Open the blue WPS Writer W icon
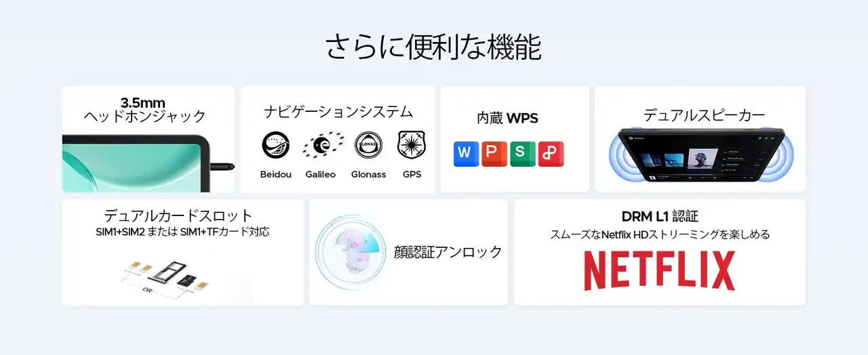This screenshot has width=868, height=355. [465, 154]
